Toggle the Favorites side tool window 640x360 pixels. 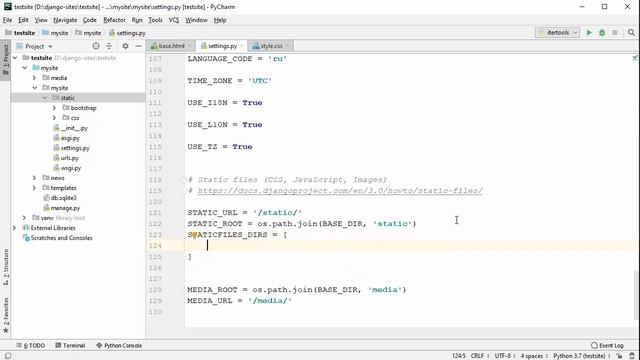tap(5, 315)
